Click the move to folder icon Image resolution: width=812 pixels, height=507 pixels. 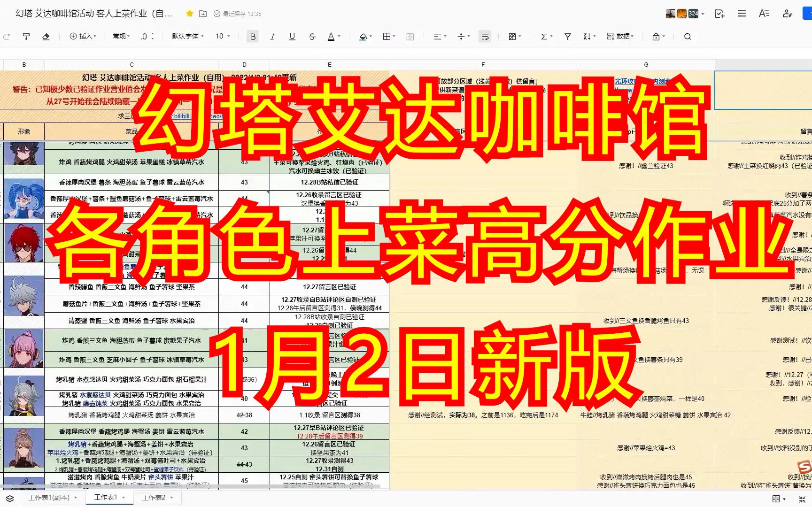pos(203,14)
